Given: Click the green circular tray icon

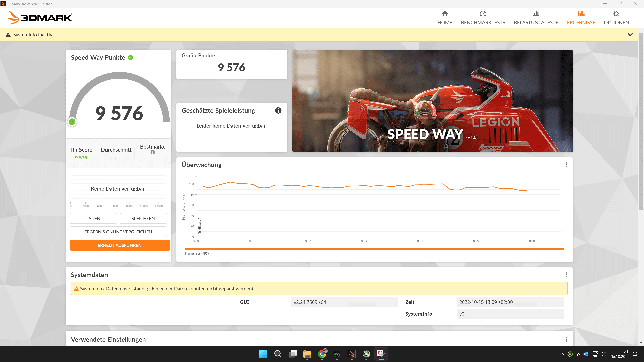Looking at the screenshot, I should [x=570, y=354].
